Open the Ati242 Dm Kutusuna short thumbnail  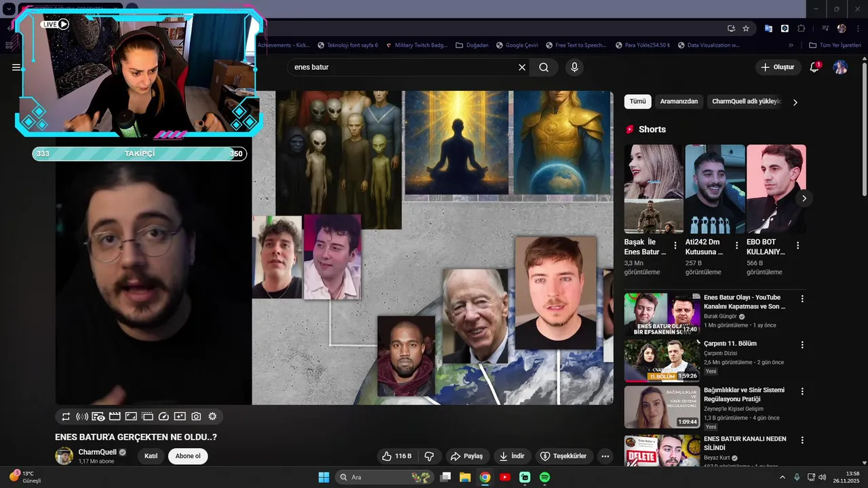pyautogui.click(x=715, y=189)
